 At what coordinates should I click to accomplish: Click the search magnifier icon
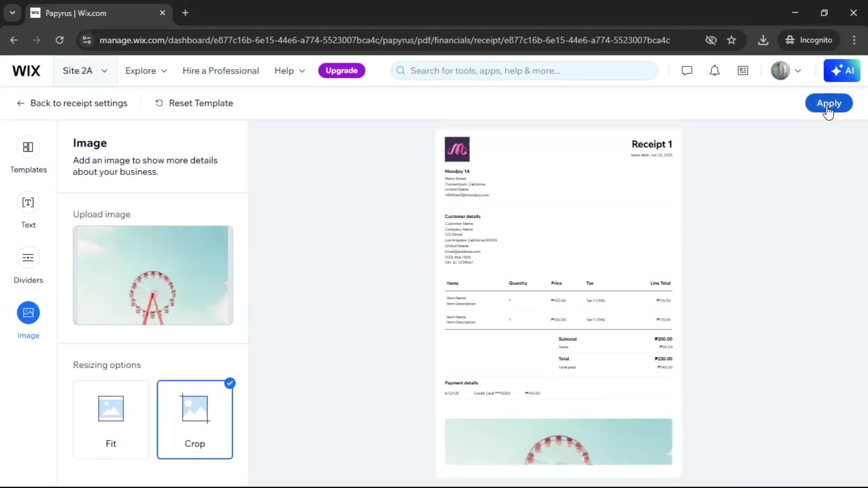401,71
